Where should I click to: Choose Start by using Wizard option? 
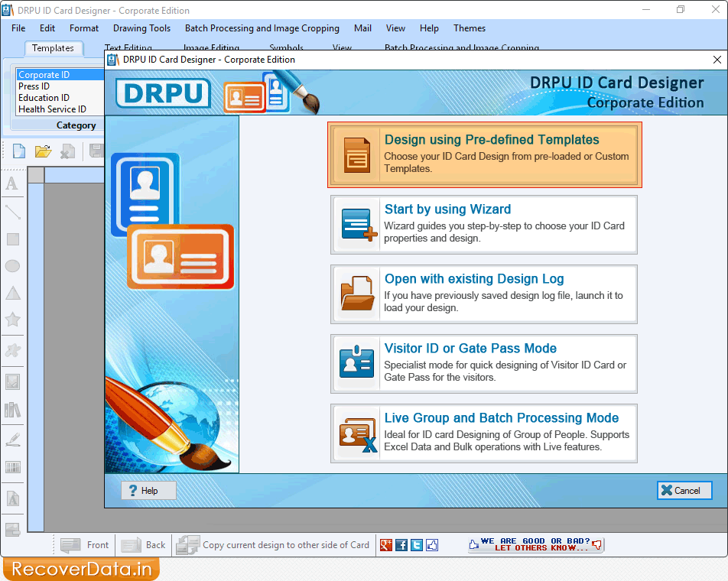[484, 225]
